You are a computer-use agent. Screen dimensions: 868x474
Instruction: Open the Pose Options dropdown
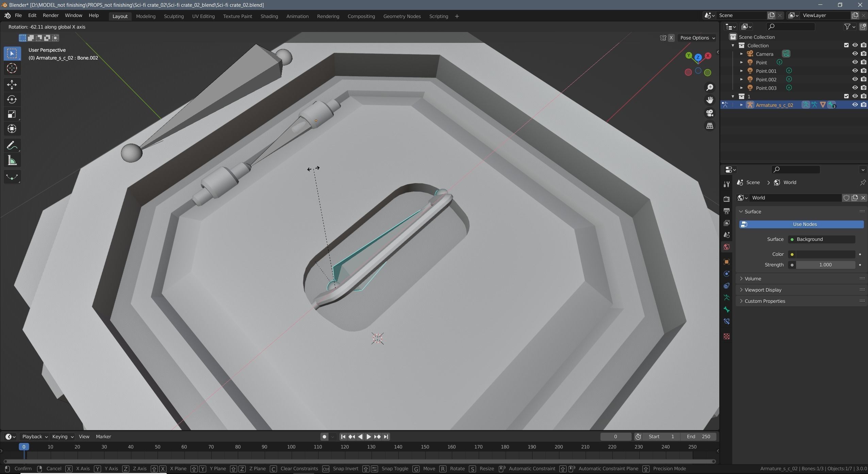(697, 38)
